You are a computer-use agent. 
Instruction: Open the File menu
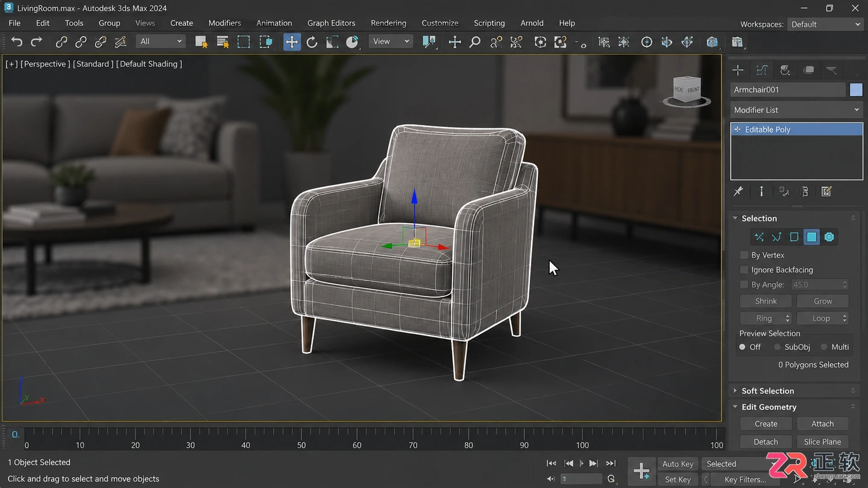click(14, 23)
